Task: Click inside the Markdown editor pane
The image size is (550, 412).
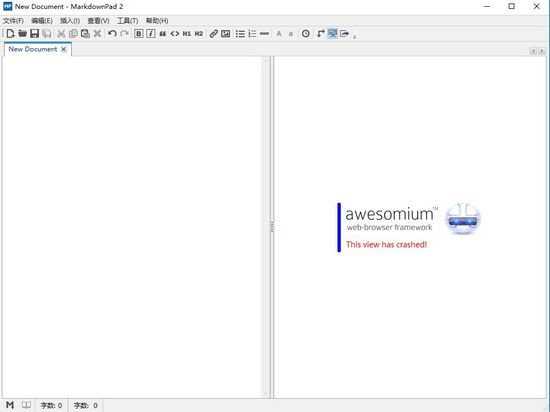Action: [133, 227]
